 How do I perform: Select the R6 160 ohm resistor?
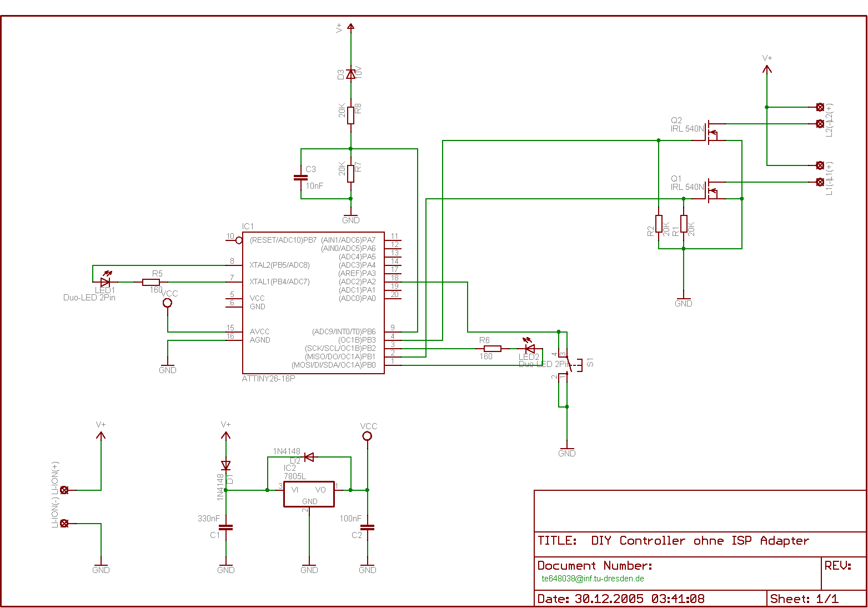(x=493, y=349)
